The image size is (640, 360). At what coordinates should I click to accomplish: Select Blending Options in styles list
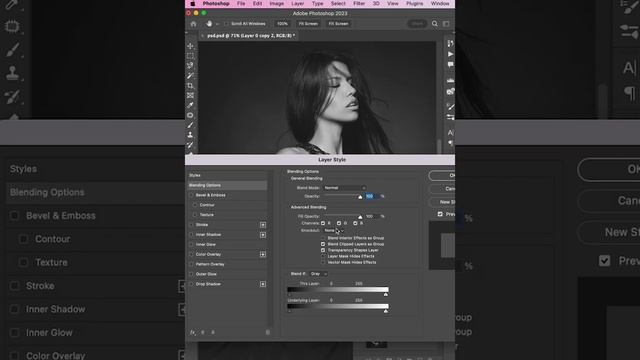pos(227,185)
